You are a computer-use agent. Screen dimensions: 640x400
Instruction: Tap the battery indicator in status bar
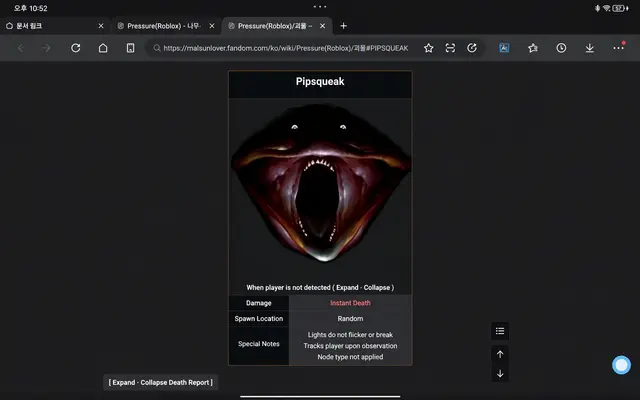pyautogui.click(x=620, y=8)
